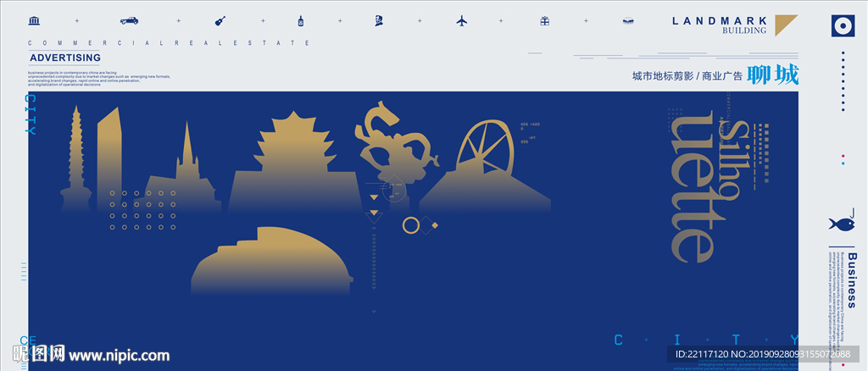Select the dragon sculpture silhouette

397,149
